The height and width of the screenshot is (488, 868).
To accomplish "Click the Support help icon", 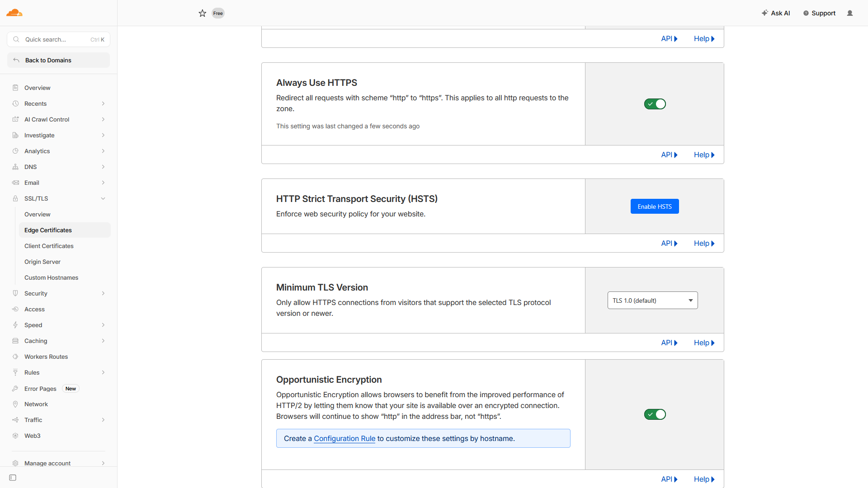I will [806, 13].
